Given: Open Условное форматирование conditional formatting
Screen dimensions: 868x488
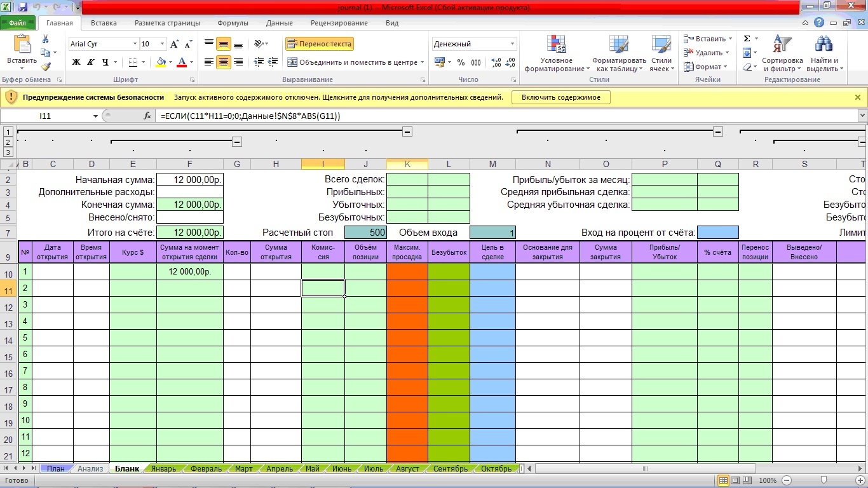Looking at the screenshot, I should [557, 53].
